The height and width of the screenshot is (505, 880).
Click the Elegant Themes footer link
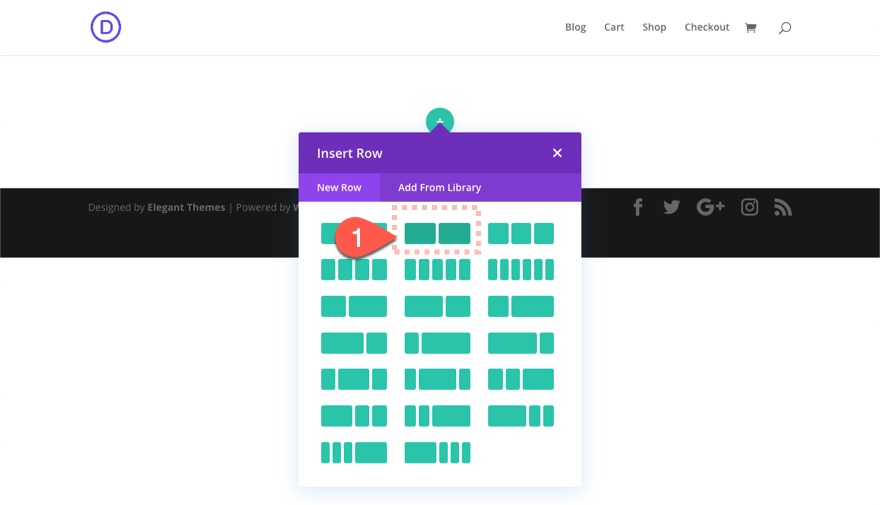186,208
